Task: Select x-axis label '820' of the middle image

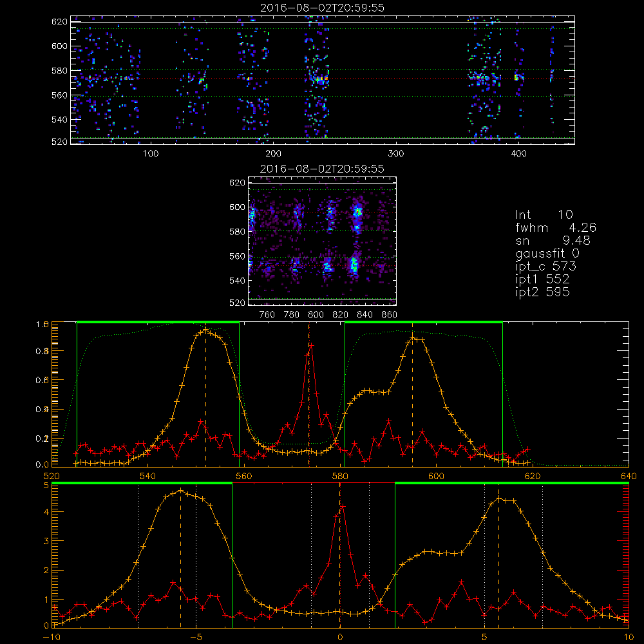Action: pyautogui.click(x=340, y=315)
